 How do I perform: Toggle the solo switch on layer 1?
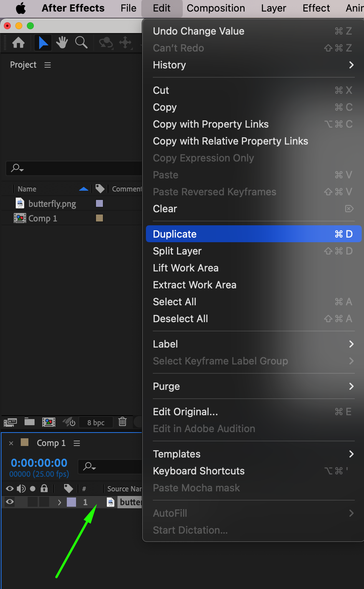click(x=33, y=502)
